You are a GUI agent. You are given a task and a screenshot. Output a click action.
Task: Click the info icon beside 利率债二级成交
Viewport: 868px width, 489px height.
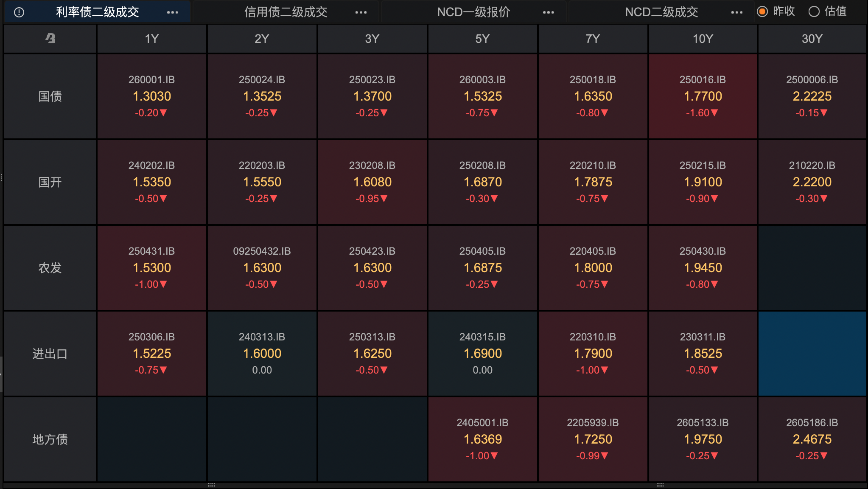(x=19, y=12)
